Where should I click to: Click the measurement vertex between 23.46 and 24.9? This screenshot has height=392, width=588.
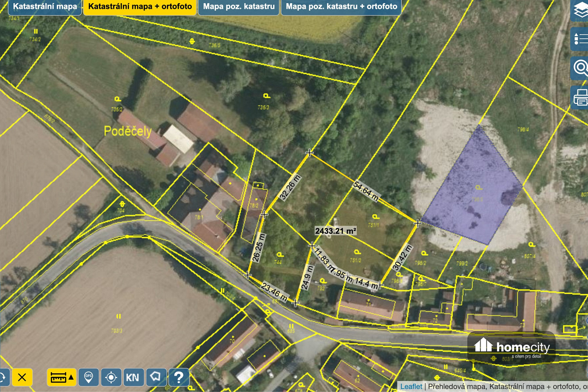296,303
